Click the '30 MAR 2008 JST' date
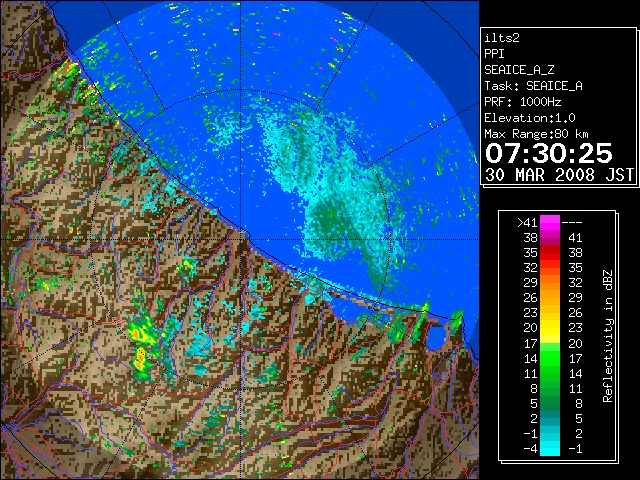 (559, 175)
